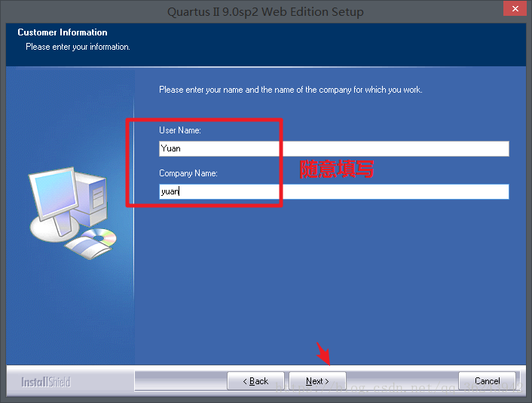The image size is (532, 403).
Task: Click the instruction about name and company
Action: point(291,90)
